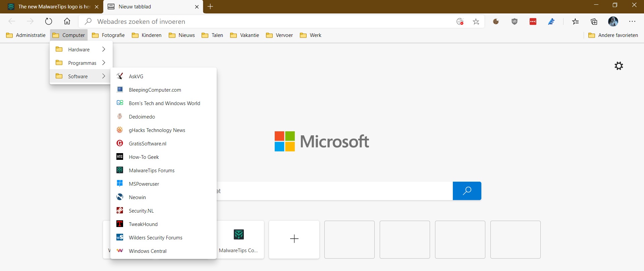Open the profile avatar menu

(x=613, y=21)
